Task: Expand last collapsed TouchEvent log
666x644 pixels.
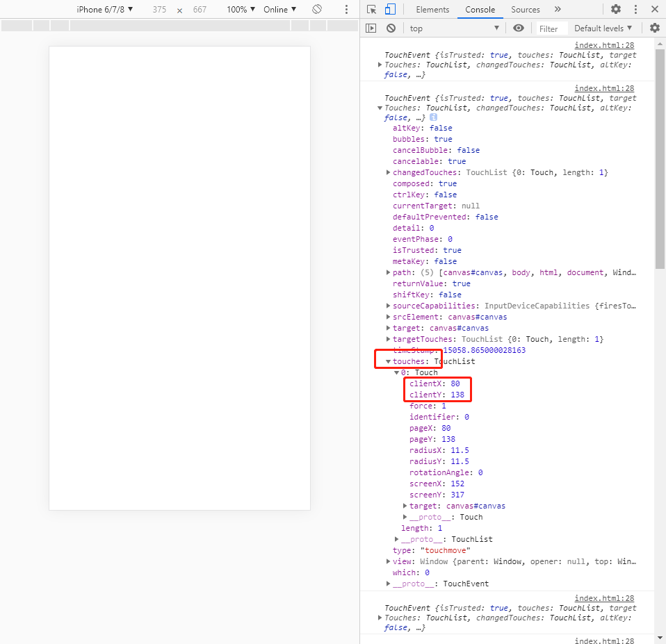Action: pos(380,618)
